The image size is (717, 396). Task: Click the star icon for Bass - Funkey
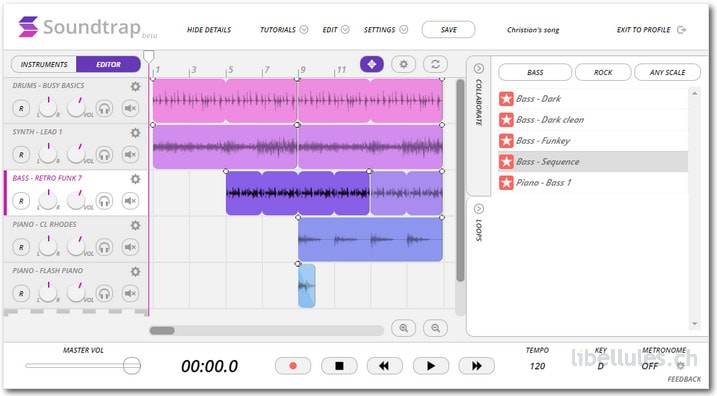[506, 141]
